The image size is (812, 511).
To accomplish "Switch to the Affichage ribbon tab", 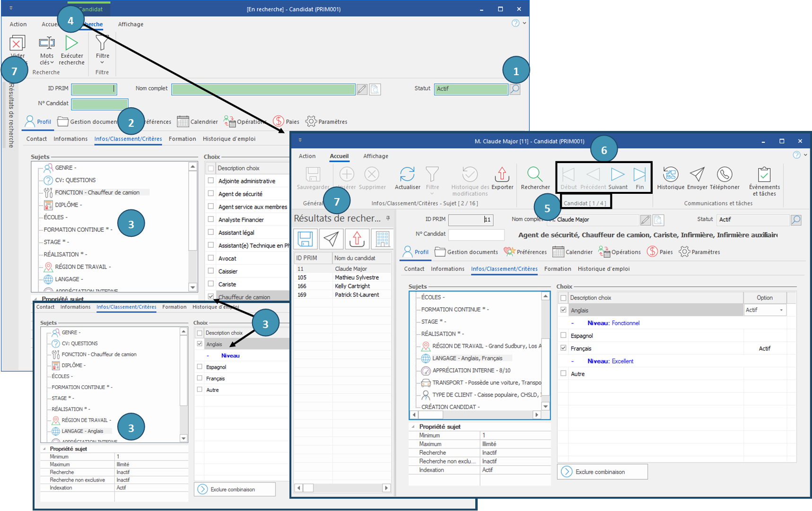I will [x=375, y=156].
